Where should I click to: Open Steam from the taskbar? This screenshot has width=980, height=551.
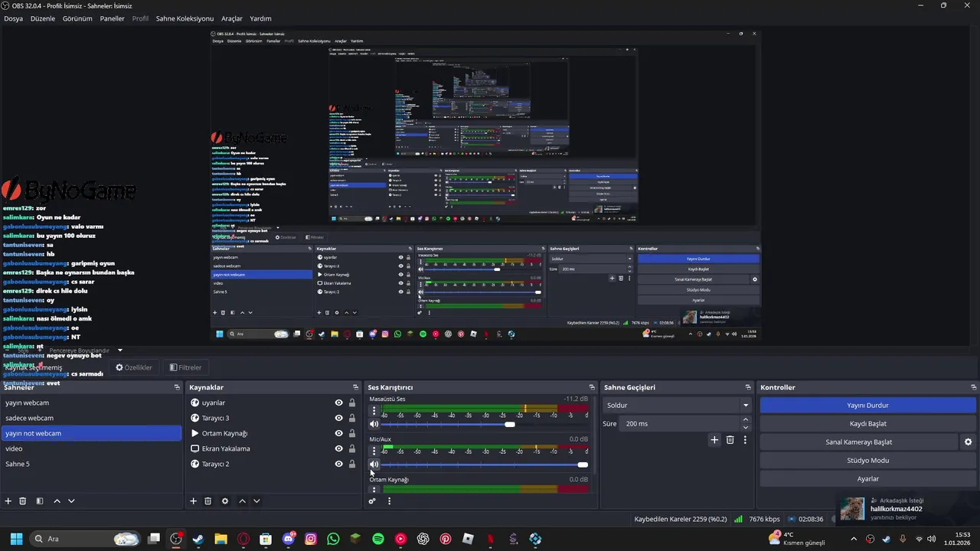[x=198, y=539]
